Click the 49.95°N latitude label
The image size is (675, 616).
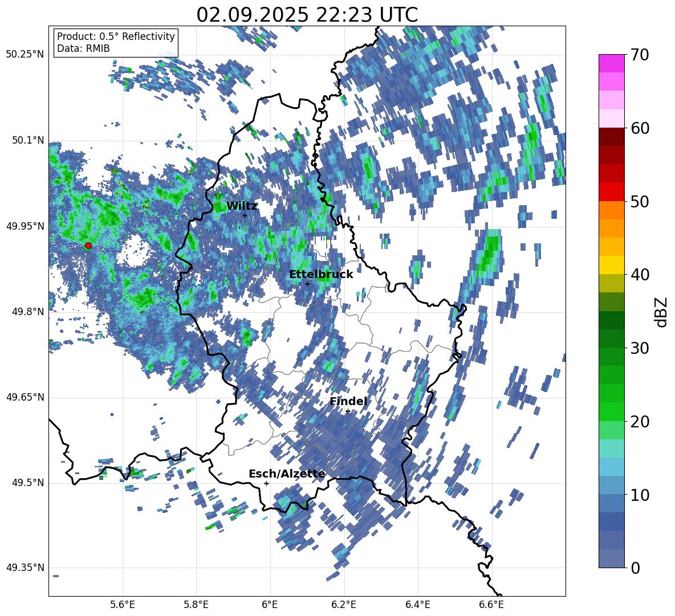[25, 226]
